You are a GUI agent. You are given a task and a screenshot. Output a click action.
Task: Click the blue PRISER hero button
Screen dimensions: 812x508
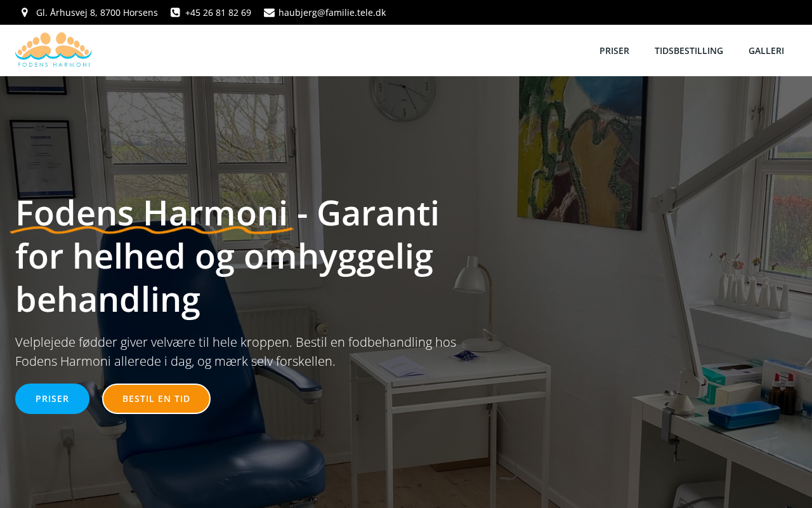(52, 399)
